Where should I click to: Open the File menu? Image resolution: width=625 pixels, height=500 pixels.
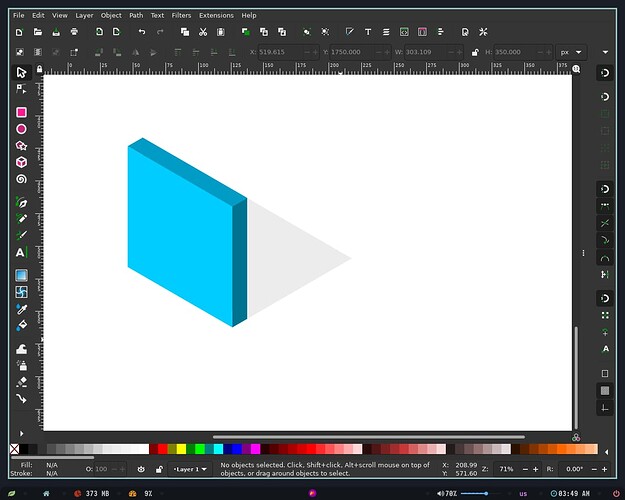(19, 15)
